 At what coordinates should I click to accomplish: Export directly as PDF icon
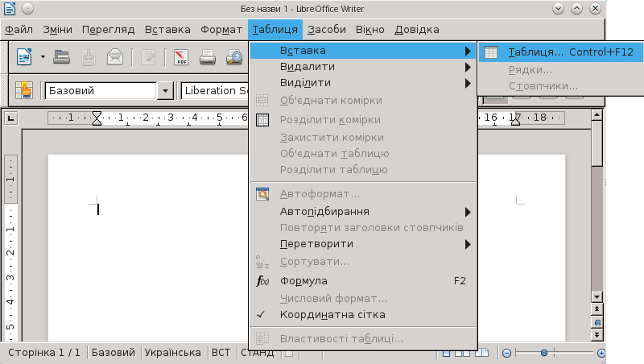coord(180,56)
